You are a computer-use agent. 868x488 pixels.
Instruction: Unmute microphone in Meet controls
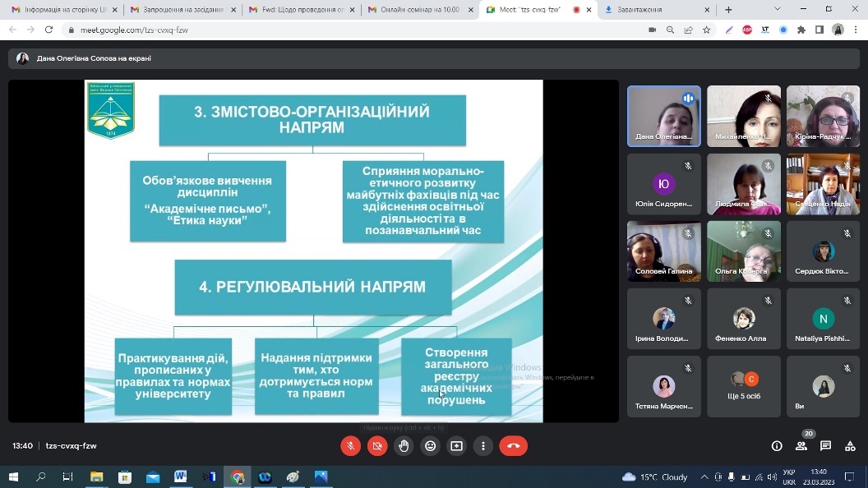(x=350, y=446)
